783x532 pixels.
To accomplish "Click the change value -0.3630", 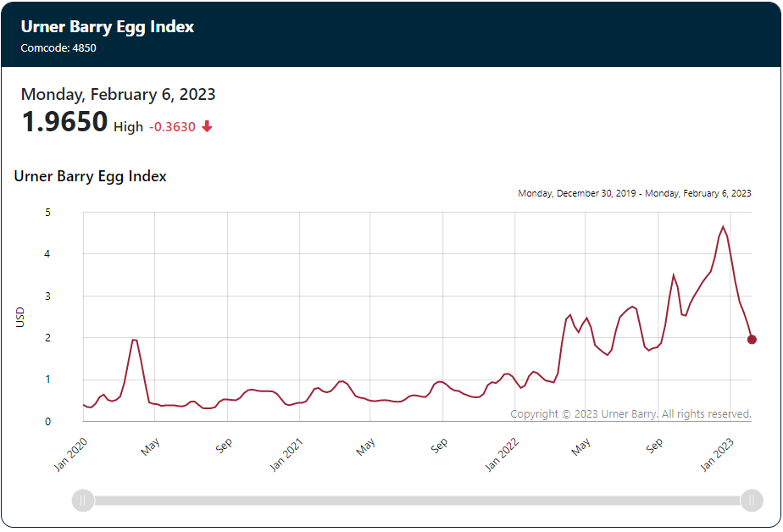I will [x=172, y=127].
